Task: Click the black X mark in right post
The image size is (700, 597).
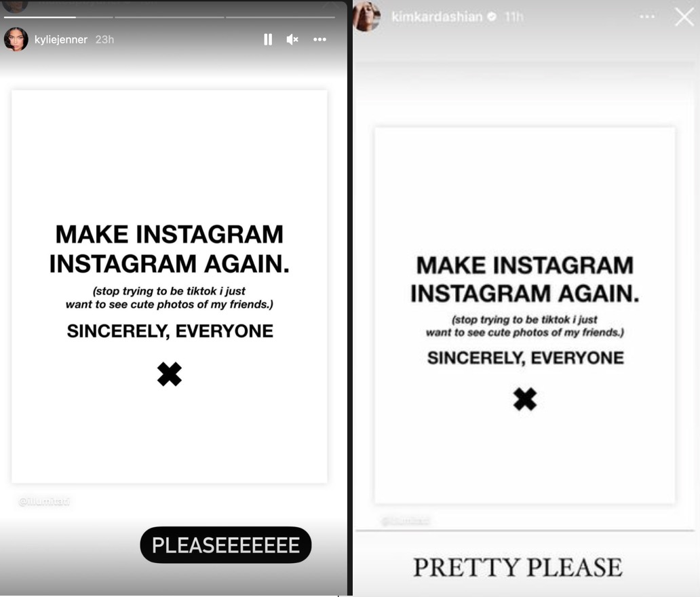Action: [x=525, y=399]
